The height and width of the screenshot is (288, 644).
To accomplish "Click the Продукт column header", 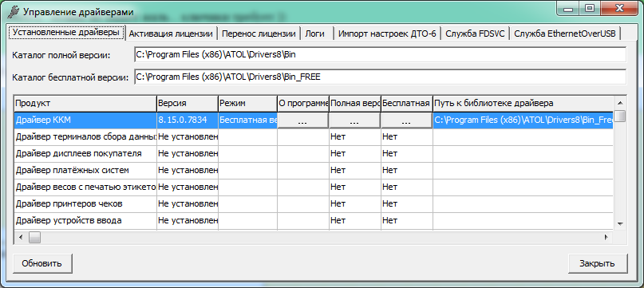I will point(85,103).
